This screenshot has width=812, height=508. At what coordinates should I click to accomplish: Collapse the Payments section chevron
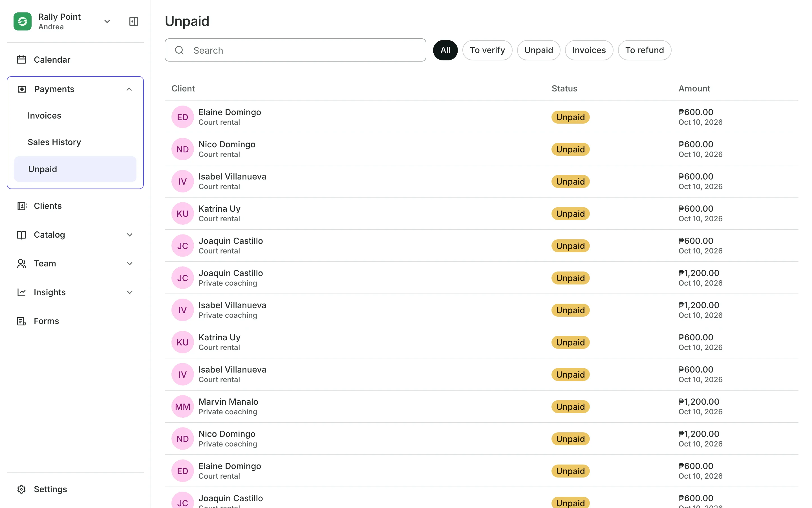pos(129,89)
